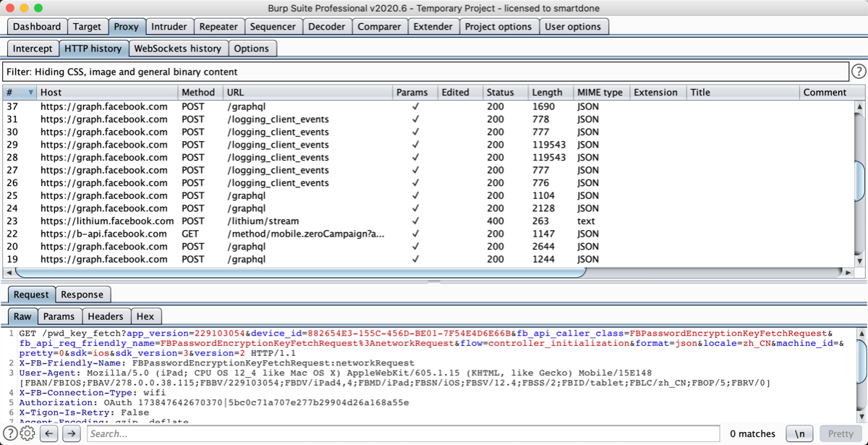The height and width of the screenshot is (445, 868).
Task: Sort by the Title column header
Action: (743, 93)
